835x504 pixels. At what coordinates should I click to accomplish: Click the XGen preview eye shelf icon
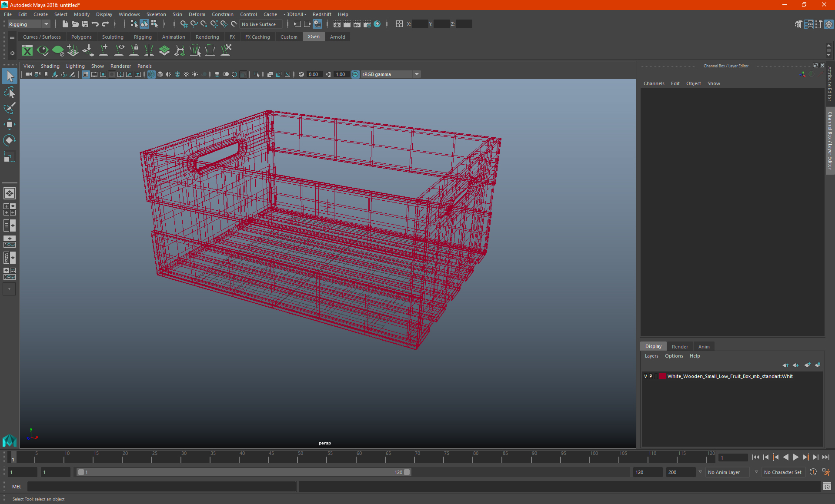point(43,51)
